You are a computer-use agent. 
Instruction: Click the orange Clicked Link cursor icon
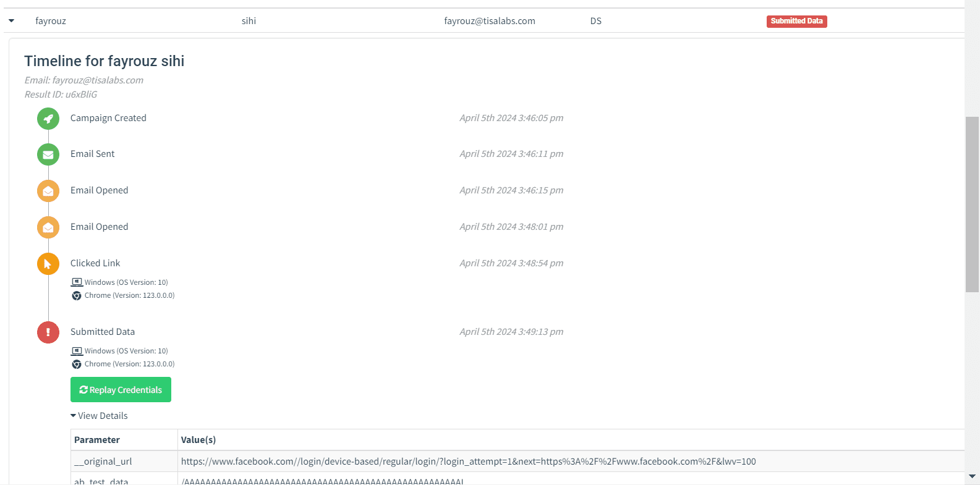(x=48, y=264)
